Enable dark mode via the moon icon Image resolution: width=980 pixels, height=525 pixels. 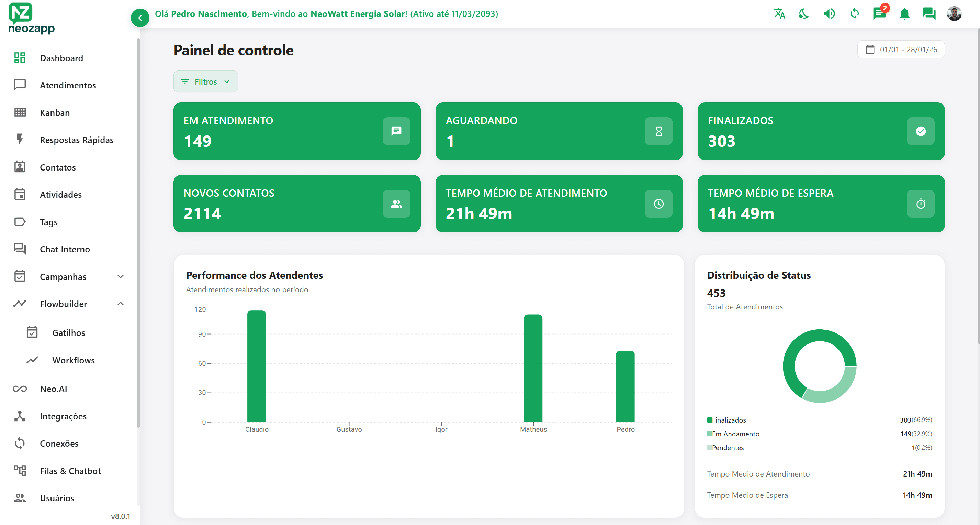coord(803,14)
